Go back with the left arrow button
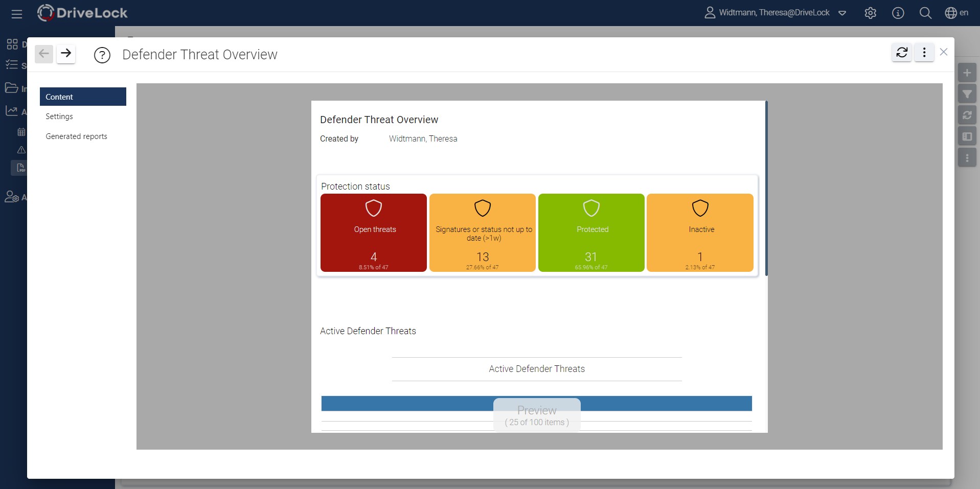The height and width of the screenshot is (489, 980). (x=44, y=54)
